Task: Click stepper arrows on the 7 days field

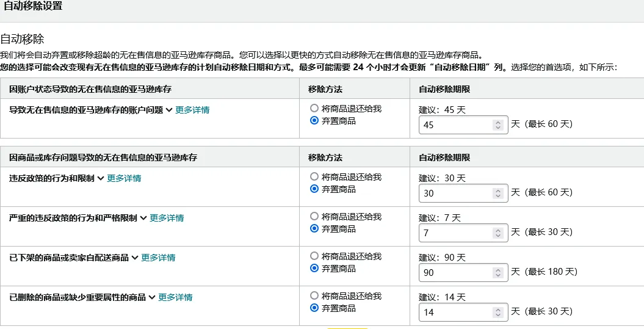Action: click(x=498, y=233)
